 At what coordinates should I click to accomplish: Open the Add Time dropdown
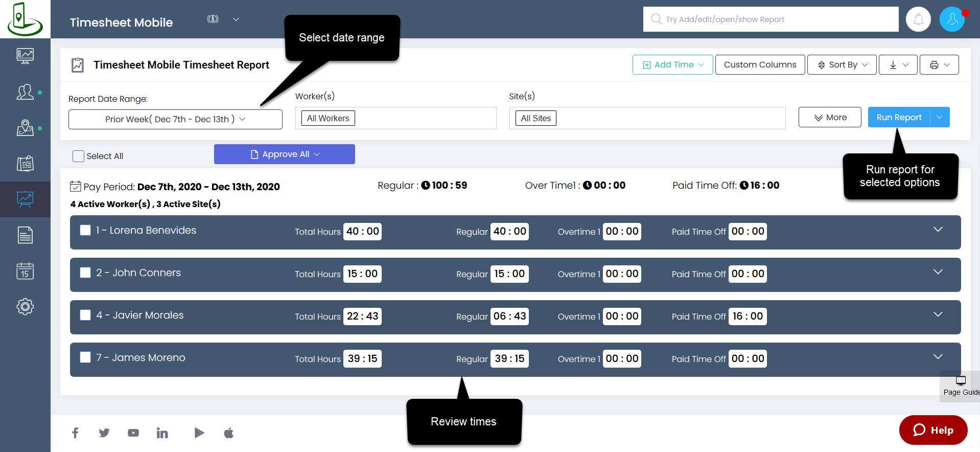[672, 65]
